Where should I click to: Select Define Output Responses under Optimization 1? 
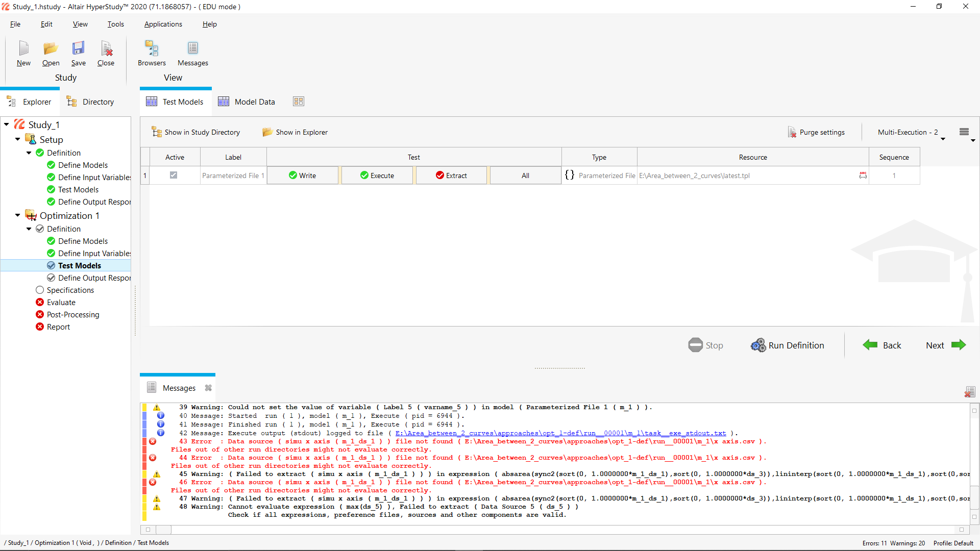[x=94, y=278]
